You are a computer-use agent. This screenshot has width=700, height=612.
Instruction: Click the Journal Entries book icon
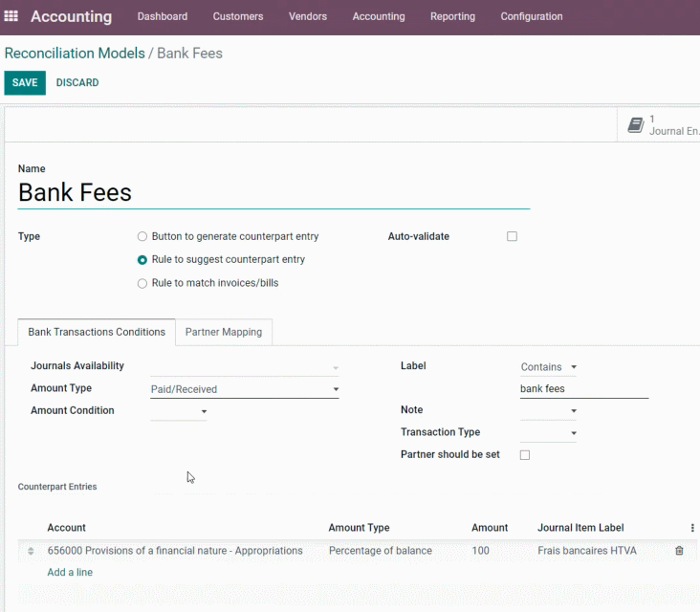[636, 125]
